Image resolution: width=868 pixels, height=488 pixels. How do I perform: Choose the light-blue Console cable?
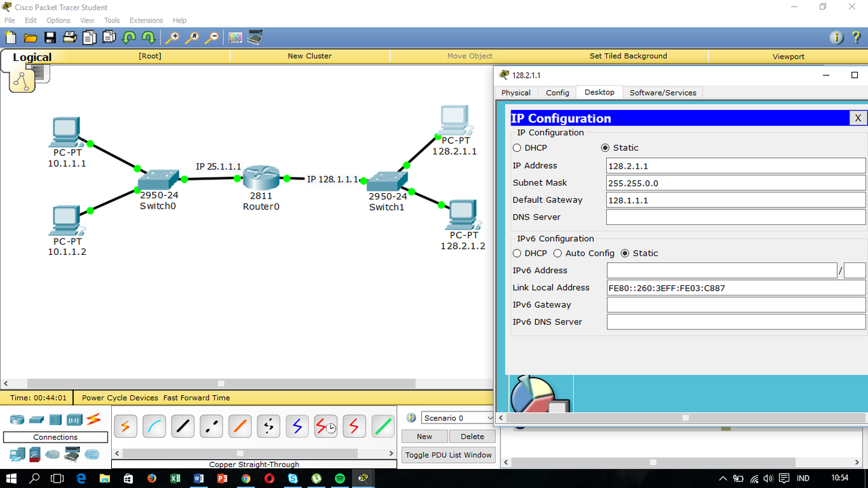coord(154,426)
